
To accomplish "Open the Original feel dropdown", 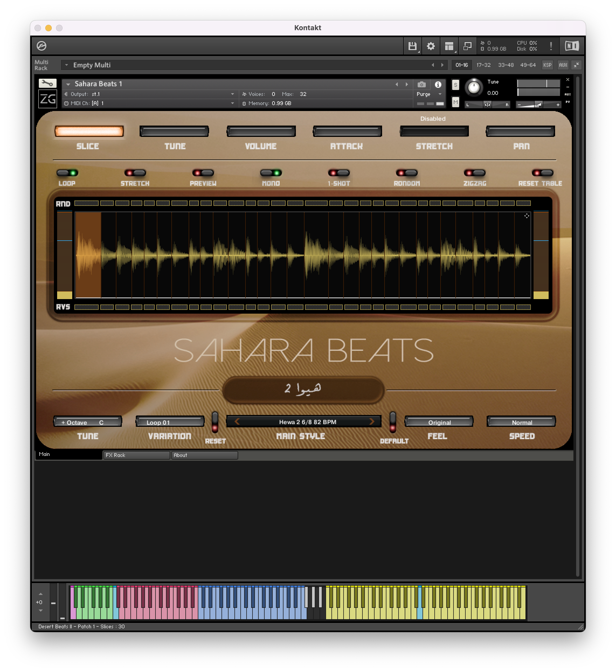I will coord(439,422).
